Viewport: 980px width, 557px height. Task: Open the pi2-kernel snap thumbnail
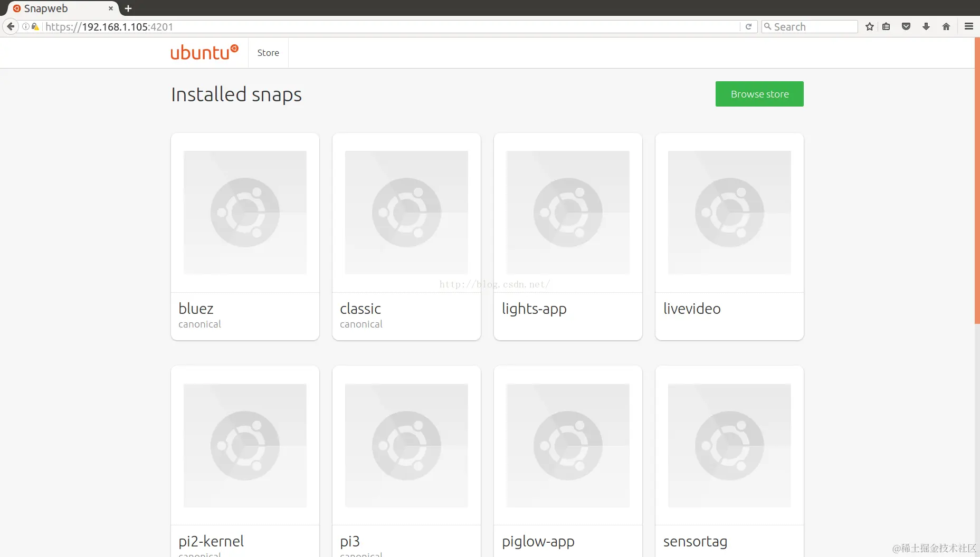pos(245,446)
